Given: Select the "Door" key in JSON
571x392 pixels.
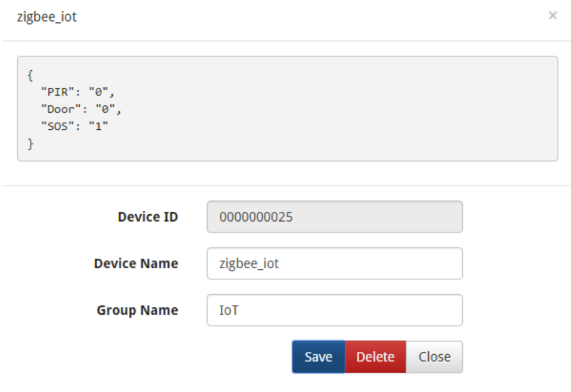Looking at the screenshot, I should click(x=61, y=109).
